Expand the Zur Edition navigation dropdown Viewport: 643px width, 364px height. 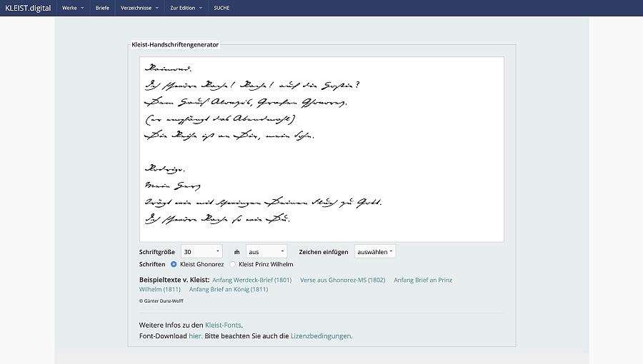[186, 8]
